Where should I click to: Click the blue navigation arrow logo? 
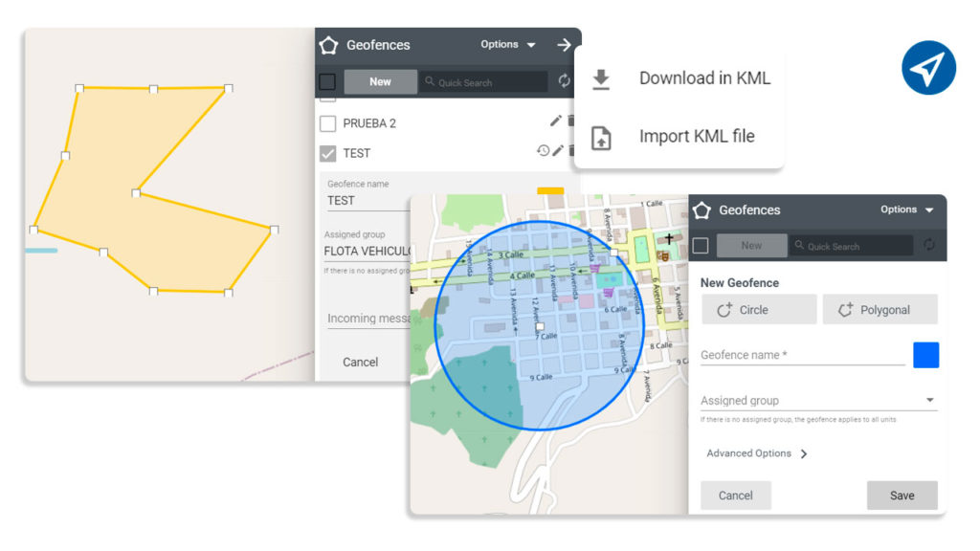(928, 68)
